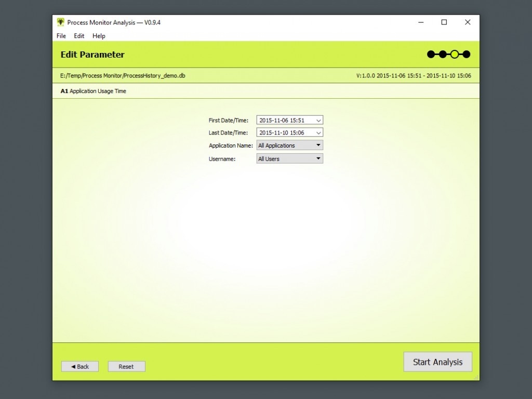Click the fourth step dot in progress indicator

click(467, 55)
